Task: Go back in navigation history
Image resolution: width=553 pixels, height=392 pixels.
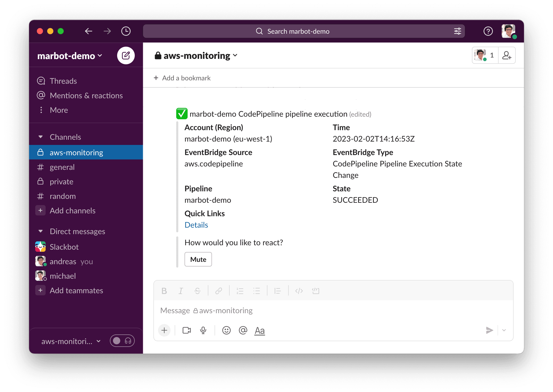Action: pos(89,31)
